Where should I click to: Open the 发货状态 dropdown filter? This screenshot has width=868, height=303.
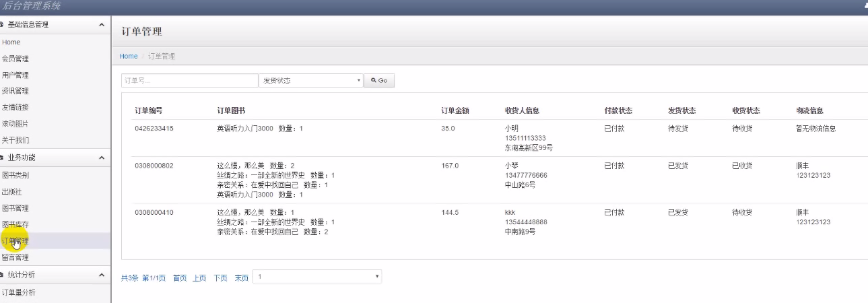[311, 80]
